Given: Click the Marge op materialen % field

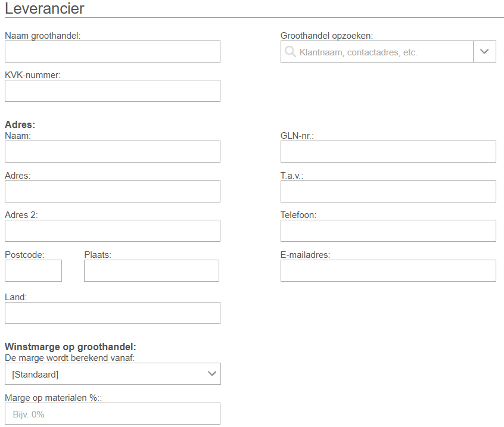Looking at the screenshot, I should click(x=113, y=414).
